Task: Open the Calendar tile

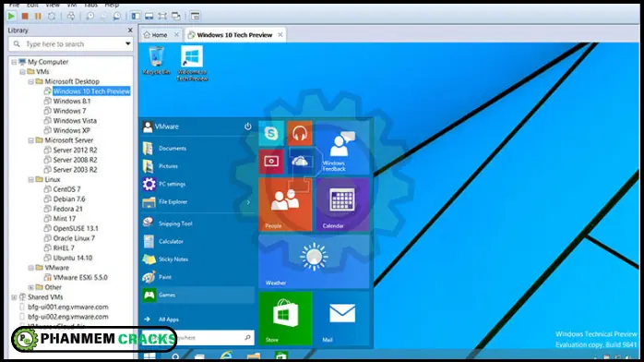Action: click(x=342, y=204)
